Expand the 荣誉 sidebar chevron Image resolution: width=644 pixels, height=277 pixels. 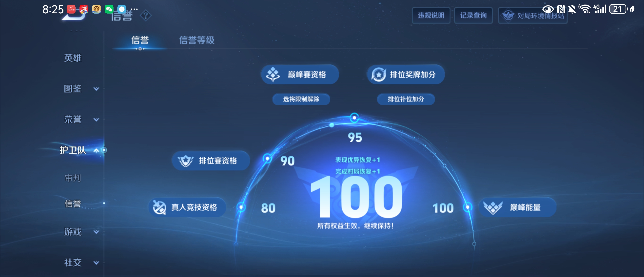point(96,120)
